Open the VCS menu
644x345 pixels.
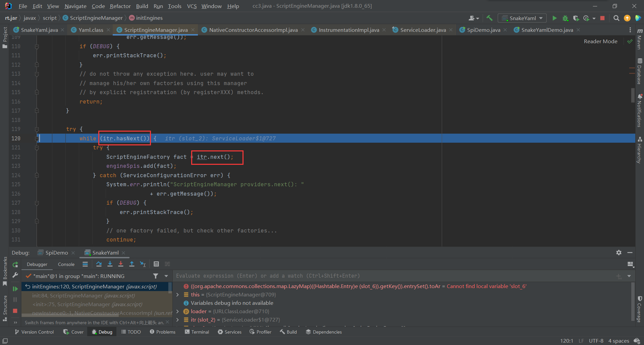(192, 6)
